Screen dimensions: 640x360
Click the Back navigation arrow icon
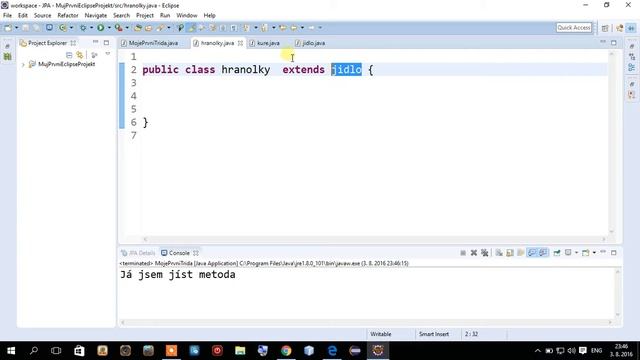click(293, 28)
